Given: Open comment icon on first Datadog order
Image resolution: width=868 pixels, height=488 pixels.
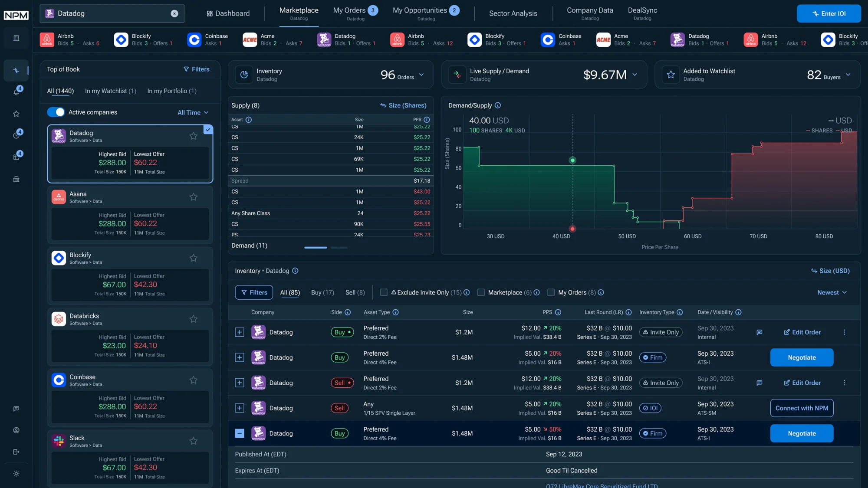Looking at the screenshot, I should 759,332.
